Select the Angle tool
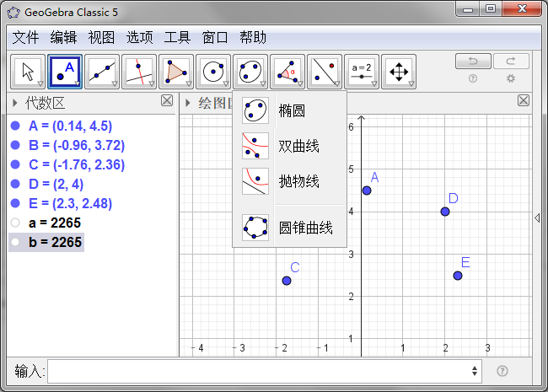The image size is (548, 392). pyautogui.click(x=287, y=72)
